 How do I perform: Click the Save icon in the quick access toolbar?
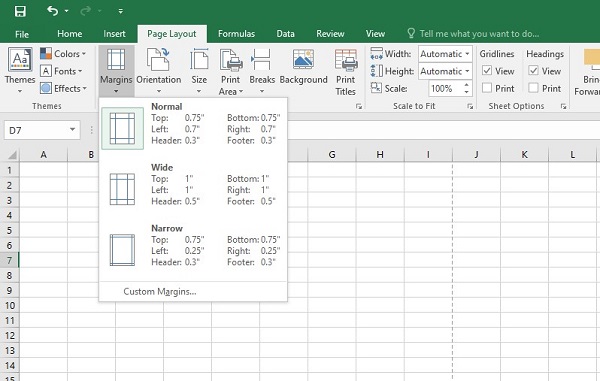click(x=20, y=11)
